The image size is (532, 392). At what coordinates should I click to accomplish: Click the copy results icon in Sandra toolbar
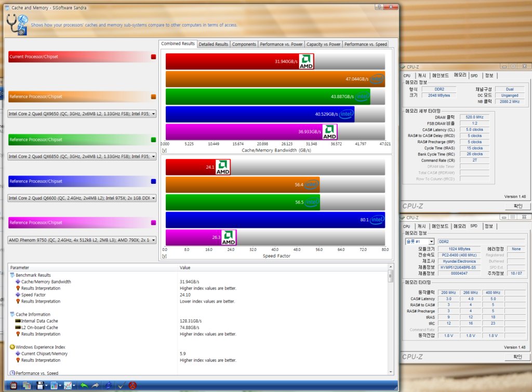(27, 386)
